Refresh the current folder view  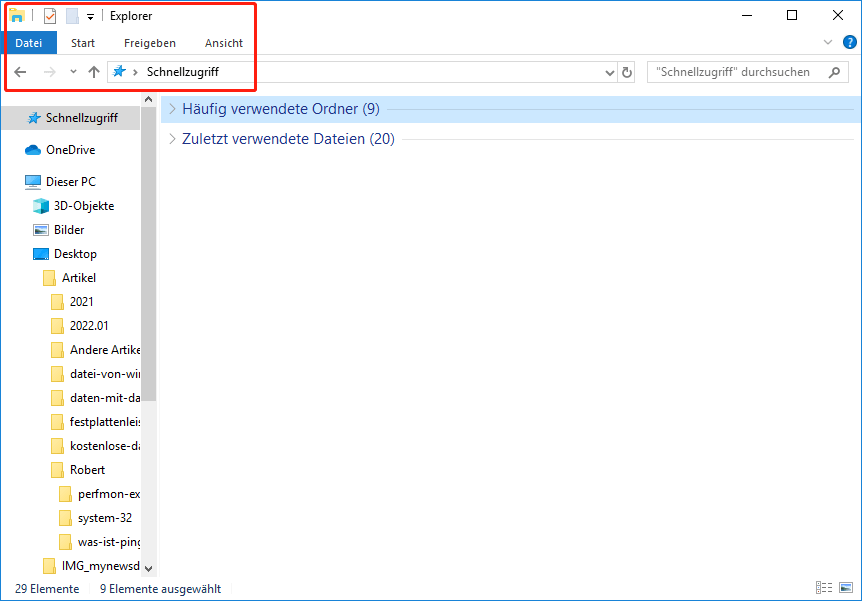point(628,71)
